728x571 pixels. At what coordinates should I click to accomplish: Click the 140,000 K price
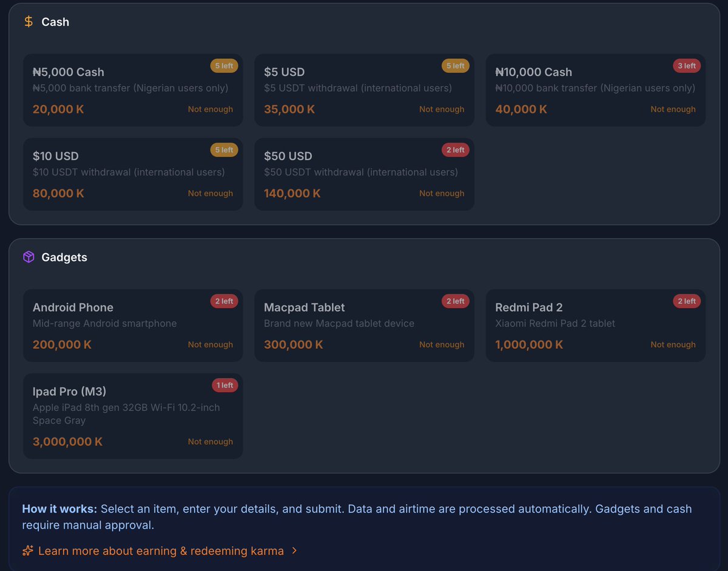pos(292,194)
